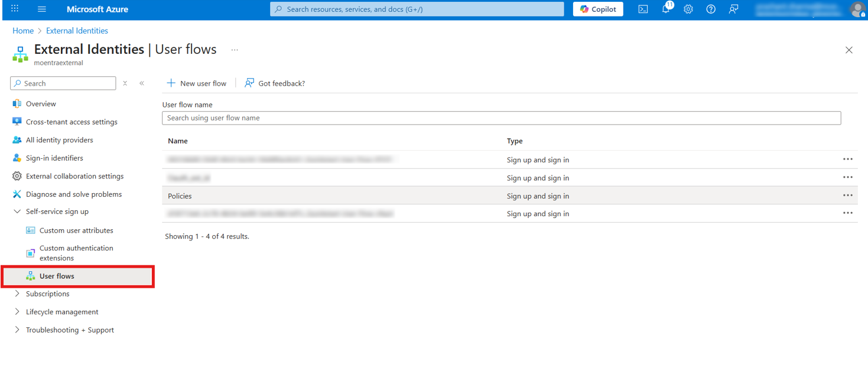
Task: Click the All identity providers icon
Action: pos(17,139)
